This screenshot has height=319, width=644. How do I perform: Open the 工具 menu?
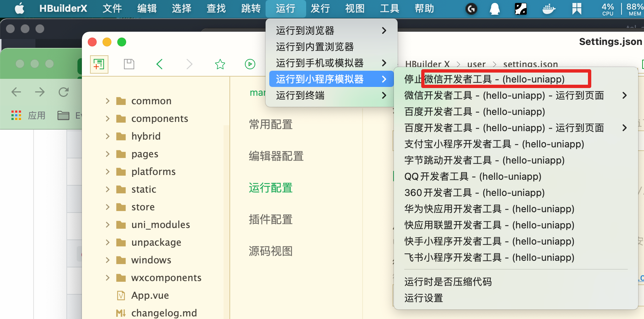pos(389,8)
